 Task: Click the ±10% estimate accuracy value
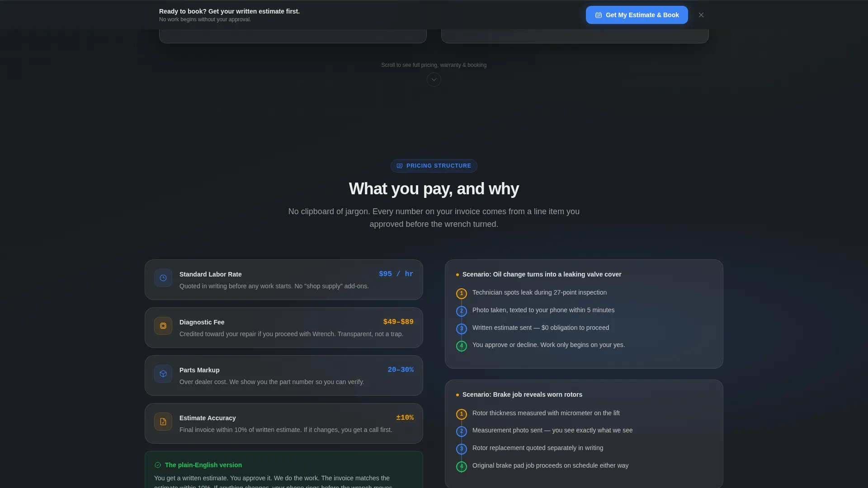tap(405, 418)
